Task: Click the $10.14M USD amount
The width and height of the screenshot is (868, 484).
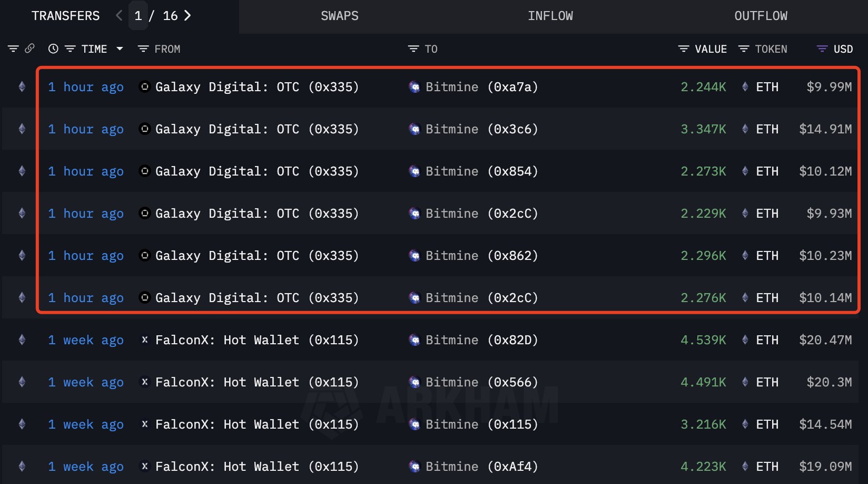Action: (825, 298)
